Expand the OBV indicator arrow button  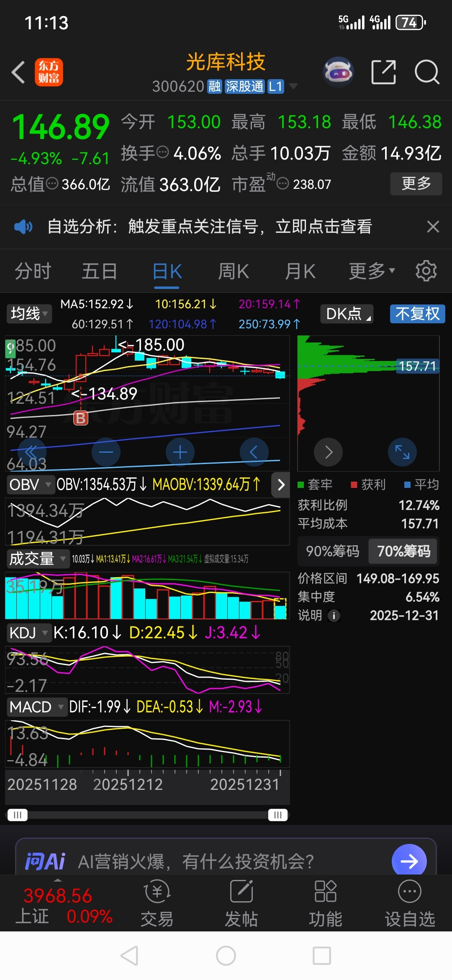click(x=281, y=485)
